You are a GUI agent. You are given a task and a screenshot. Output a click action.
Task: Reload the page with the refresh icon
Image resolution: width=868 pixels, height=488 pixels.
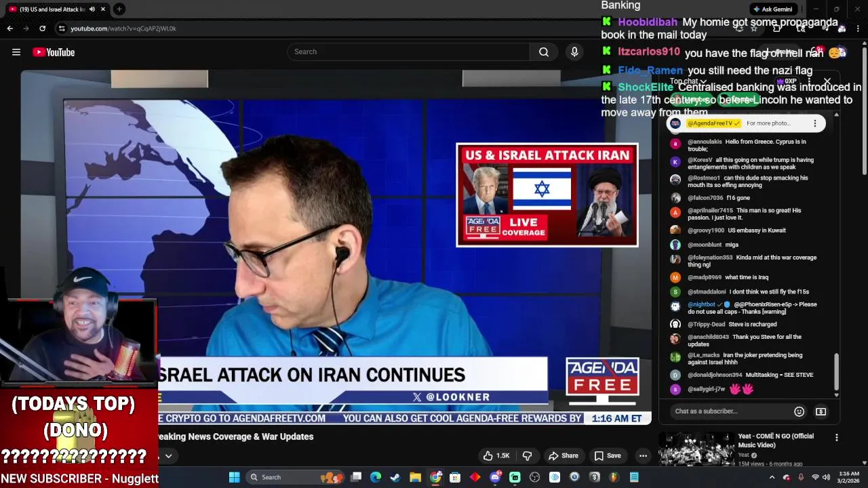tap(42, 28)
